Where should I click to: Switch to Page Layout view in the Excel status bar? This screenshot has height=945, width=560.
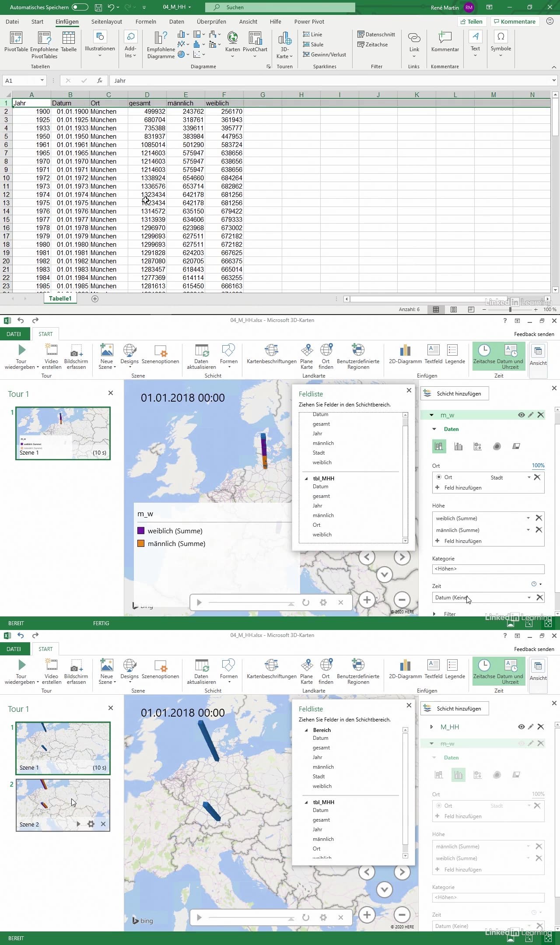pos(454,309)
